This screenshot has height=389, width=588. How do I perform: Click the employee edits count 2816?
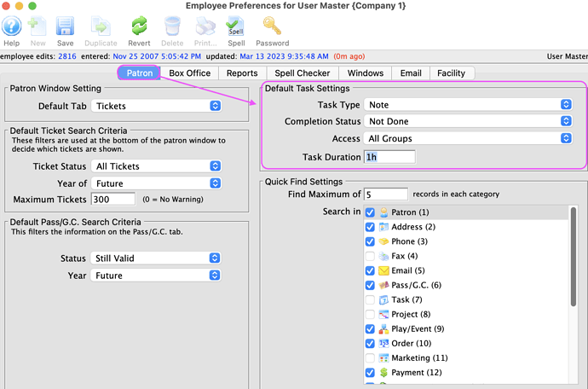tap(67, 56)
